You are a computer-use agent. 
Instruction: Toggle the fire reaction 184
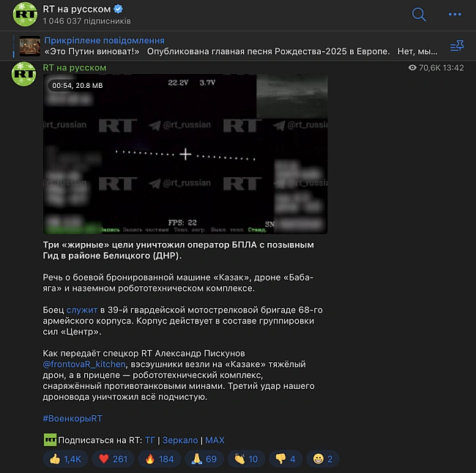[160, 459]
